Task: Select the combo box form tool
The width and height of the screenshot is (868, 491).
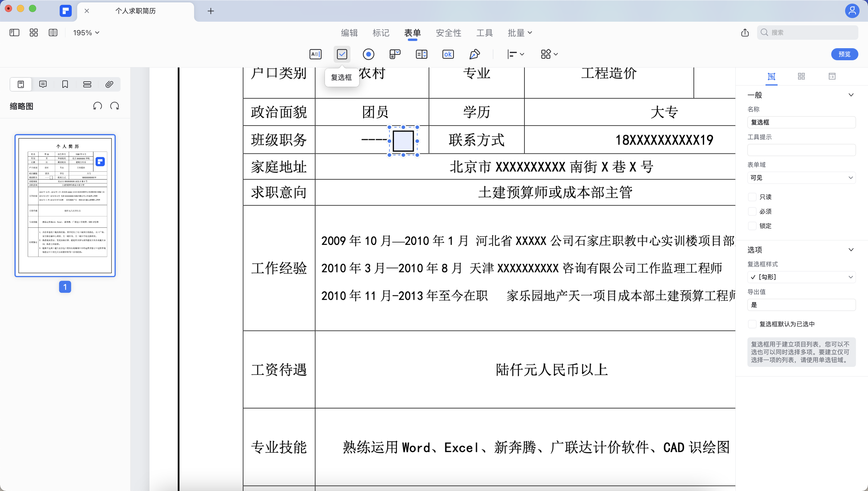Action: point(395,54)
